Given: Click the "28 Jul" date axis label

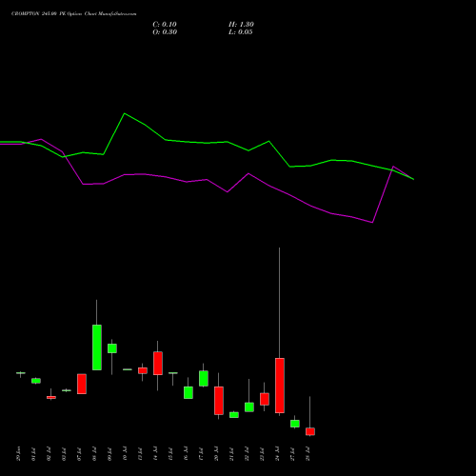Looking at the screenshot, I should coord(308,454).
